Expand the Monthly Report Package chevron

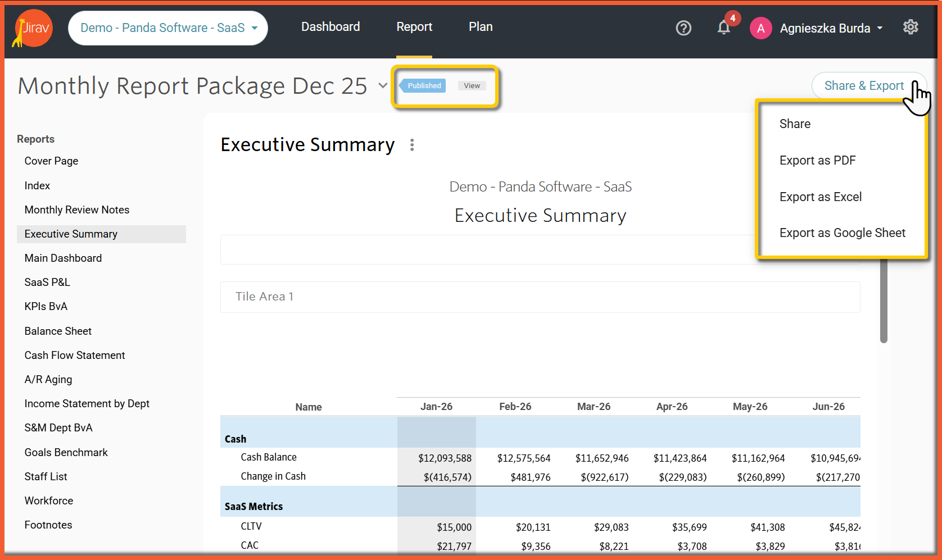coord(383,86)
